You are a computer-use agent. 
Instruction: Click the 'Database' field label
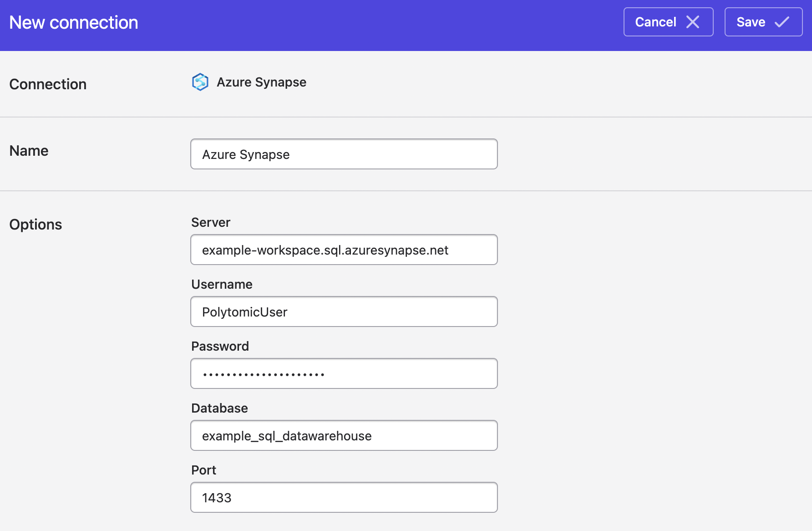point(219,408)
